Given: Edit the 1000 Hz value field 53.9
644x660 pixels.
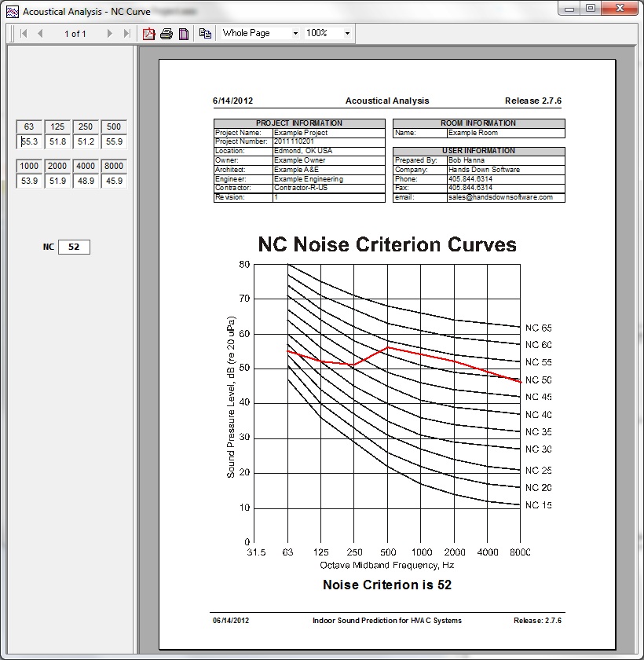Looking at the screenshot, I should coord(29,181).
